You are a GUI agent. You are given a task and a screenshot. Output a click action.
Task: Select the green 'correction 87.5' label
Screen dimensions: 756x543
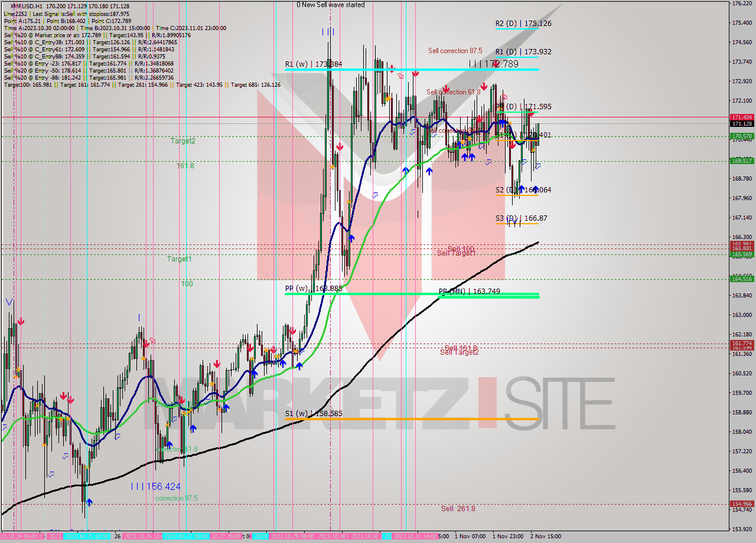[x=176, y=498]
